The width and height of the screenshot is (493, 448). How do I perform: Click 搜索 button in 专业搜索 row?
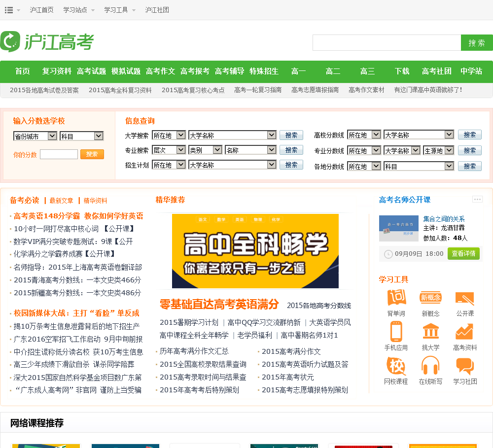pos(291,150)
